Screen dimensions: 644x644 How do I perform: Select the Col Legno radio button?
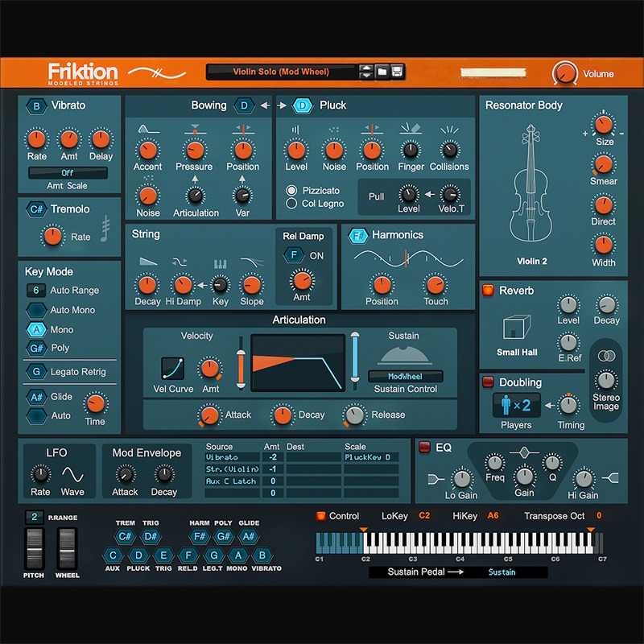(291, 204)
